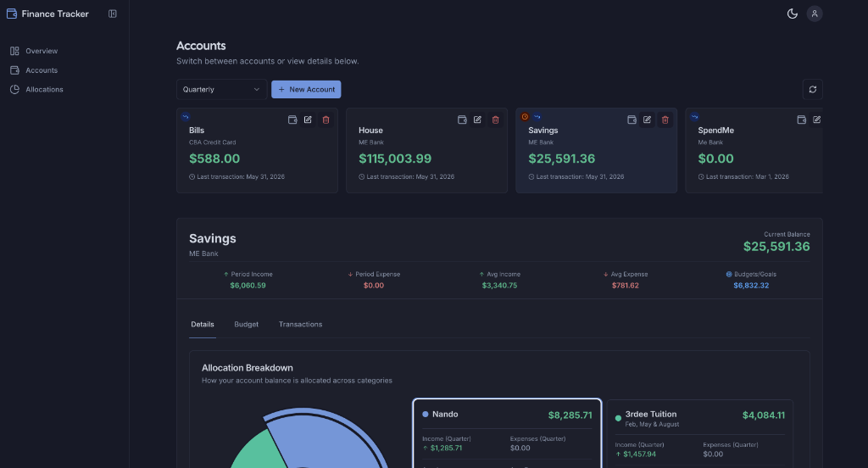Select the Nando allocation card

tap(507, 433)
